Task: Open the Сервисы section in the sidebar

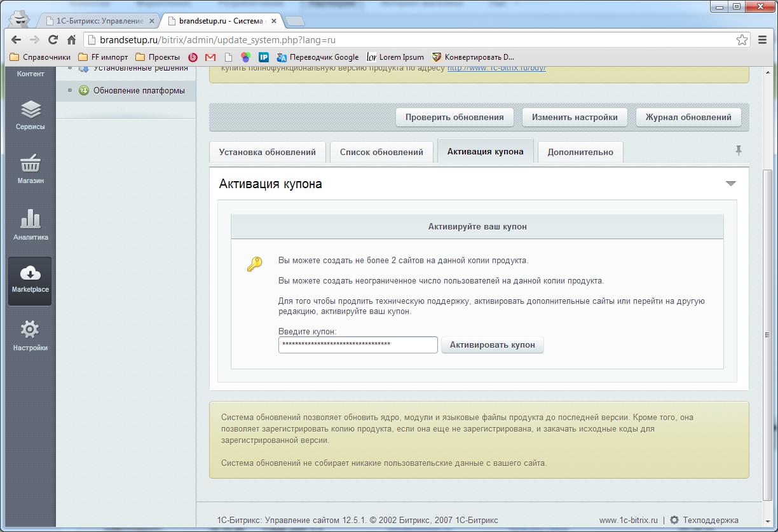Action: click(31, 116)
